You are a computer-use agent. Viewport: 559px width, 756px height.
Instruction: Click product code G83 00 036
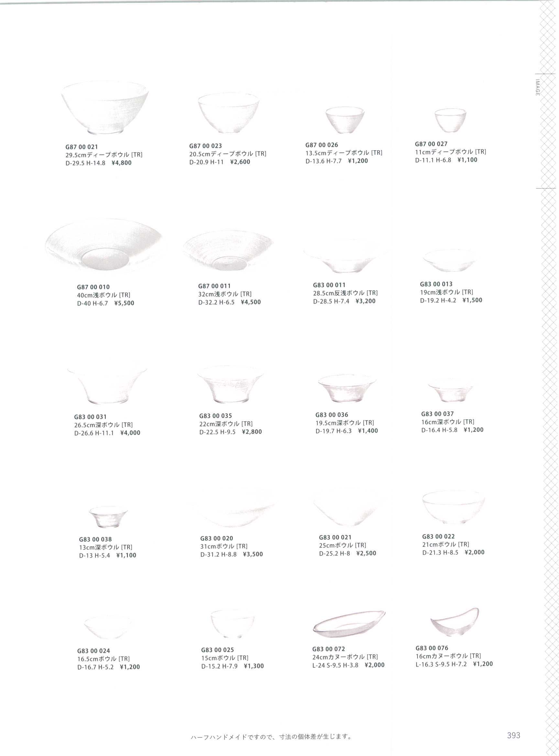pos(332,415)
